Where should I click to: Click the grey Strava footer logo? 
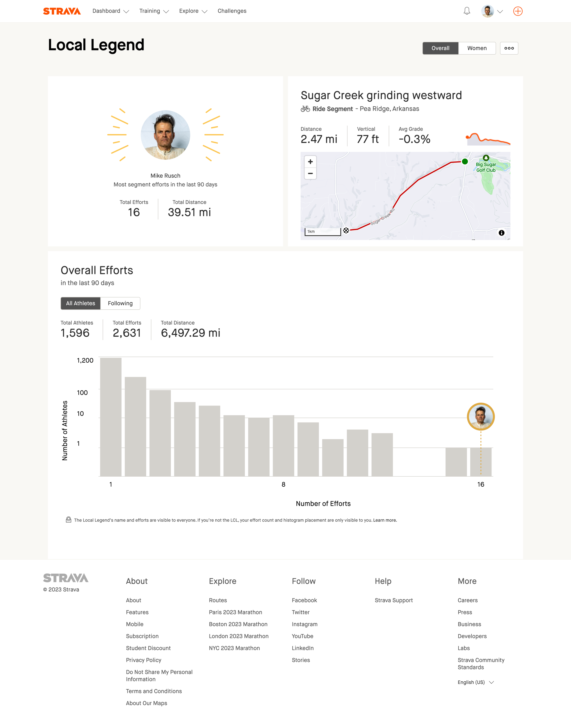[x=66, y=578]
